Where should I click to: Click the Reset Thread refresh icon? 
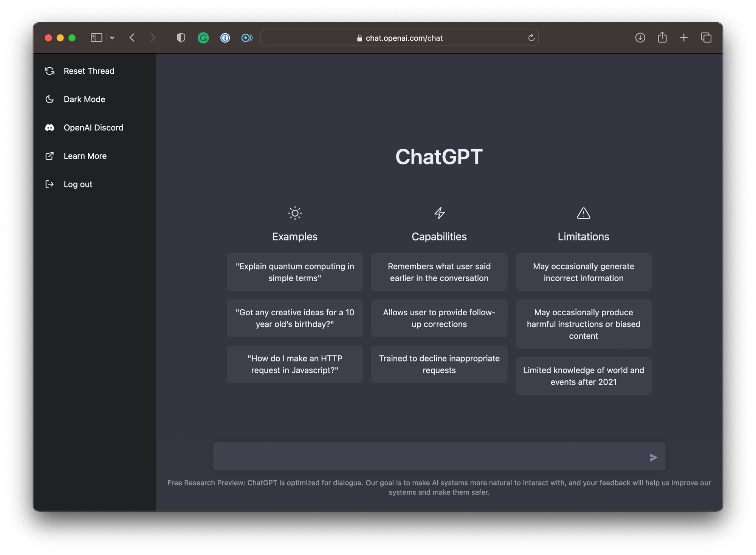tap(50, 71)
